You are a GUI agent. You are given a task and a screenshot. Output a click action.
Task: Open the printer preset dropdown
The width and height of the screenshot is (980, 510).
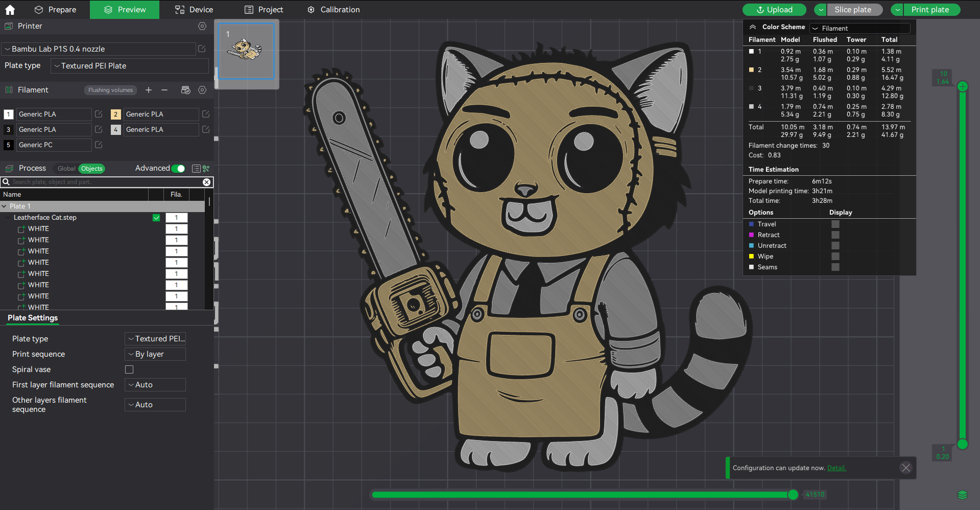pos(99,49)
